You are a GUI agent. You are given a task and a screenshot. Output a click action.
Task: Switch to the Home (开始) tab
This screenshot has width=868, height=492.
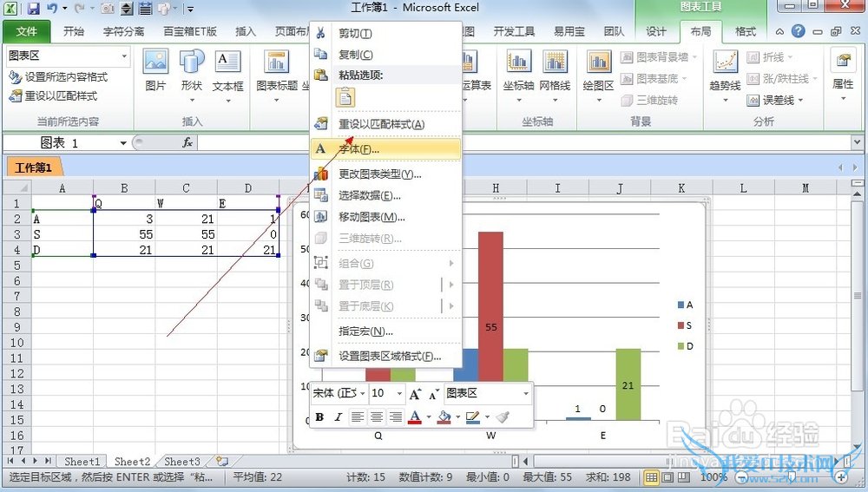pos(74,31)
